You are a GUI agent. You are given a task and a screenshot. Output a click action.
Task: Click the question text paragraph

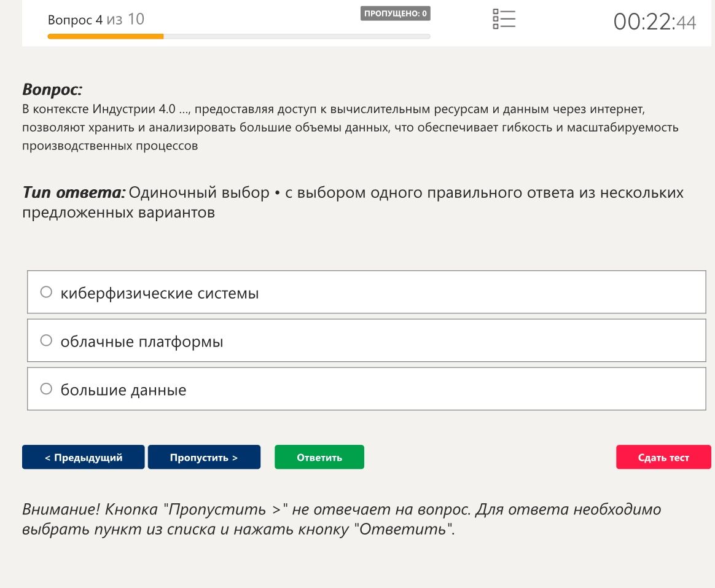tap(350, 127)
